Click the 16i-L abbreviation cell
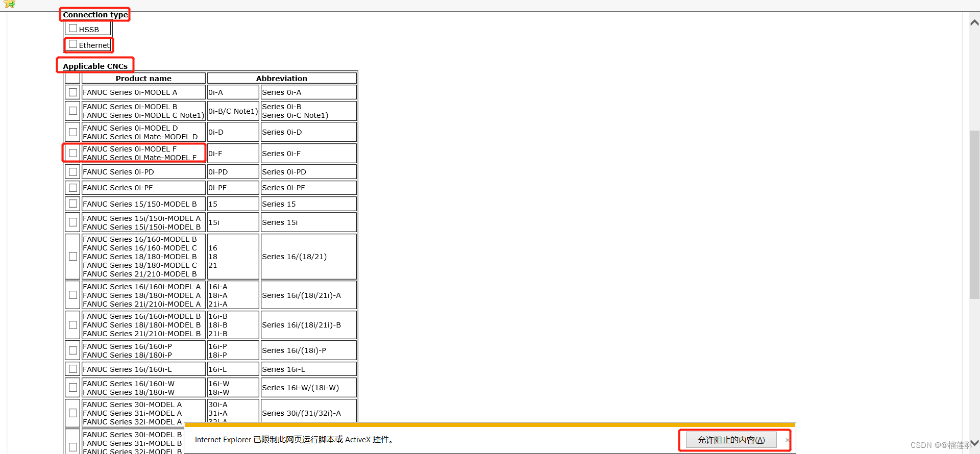980x454 pixels. click(233, 369)
